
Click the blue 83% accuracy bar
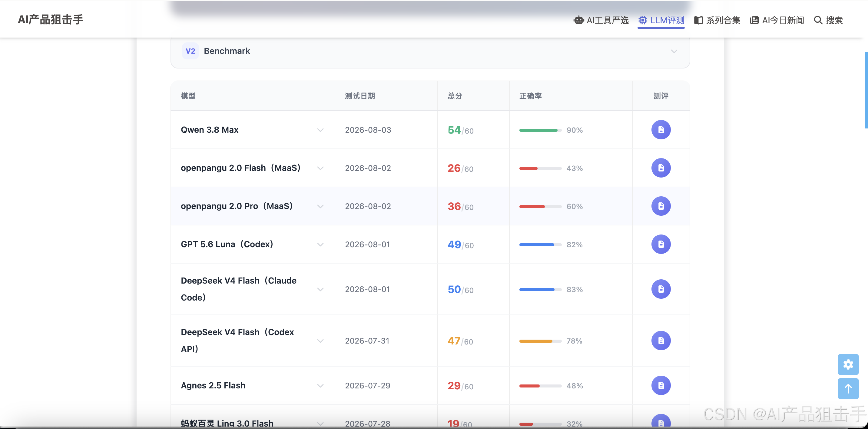540,289
